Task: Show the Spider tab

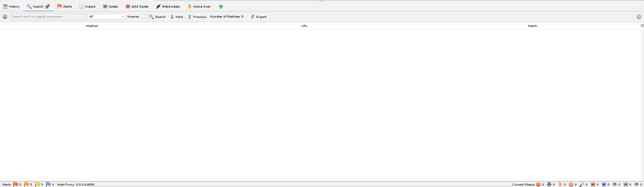Action: pos(110,6)
